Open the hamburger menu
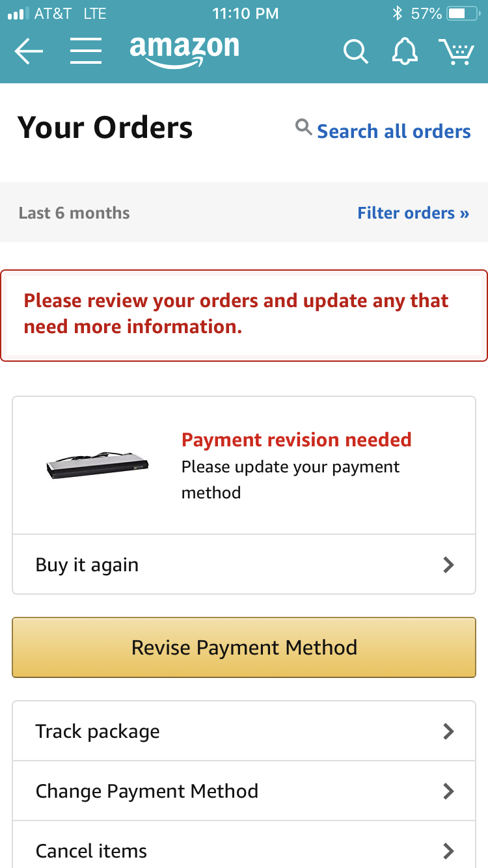This screenshot has height=868, width=488. 86,51
